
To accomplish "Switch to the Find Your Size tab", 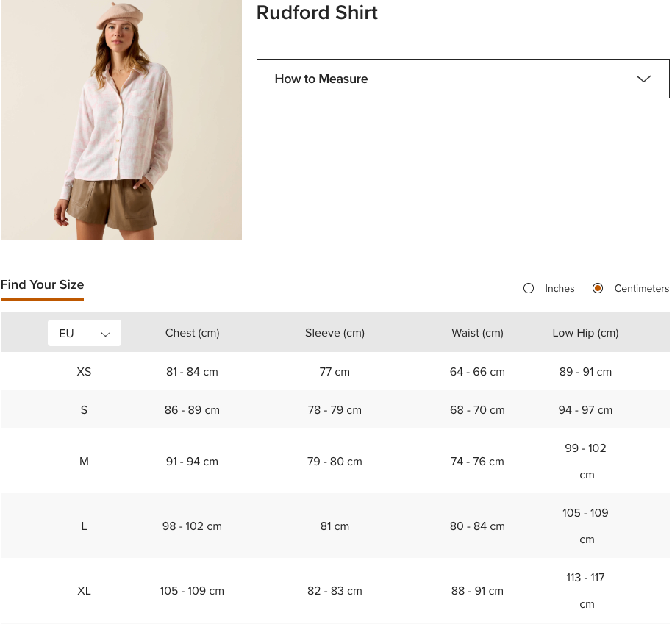I will coord(43,285).
